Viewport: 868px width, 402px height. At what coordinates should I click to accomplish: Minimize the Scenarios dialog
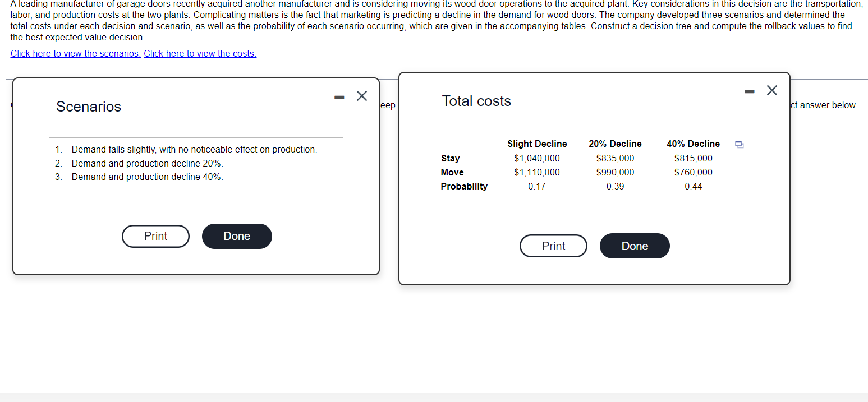point(339,96)
